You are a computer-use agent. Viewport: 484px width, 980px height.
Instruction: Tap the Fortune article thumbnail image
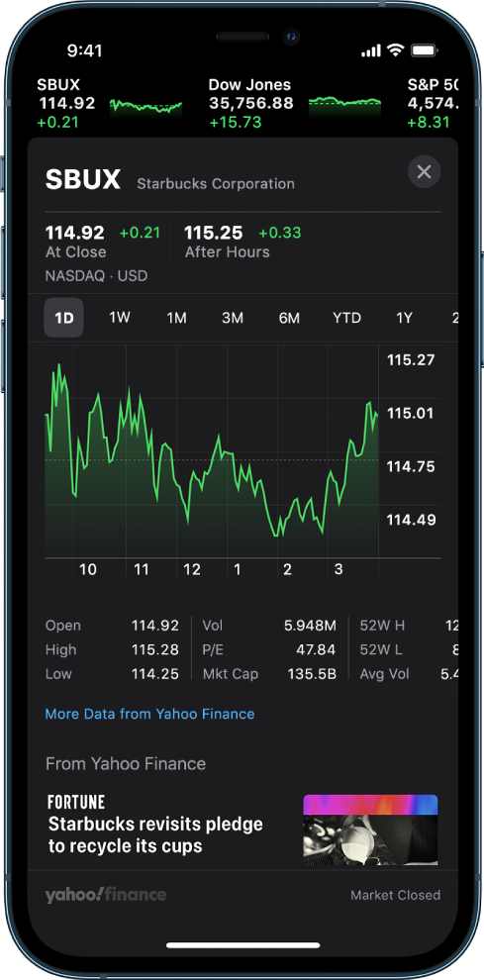(x=370, y=830)
